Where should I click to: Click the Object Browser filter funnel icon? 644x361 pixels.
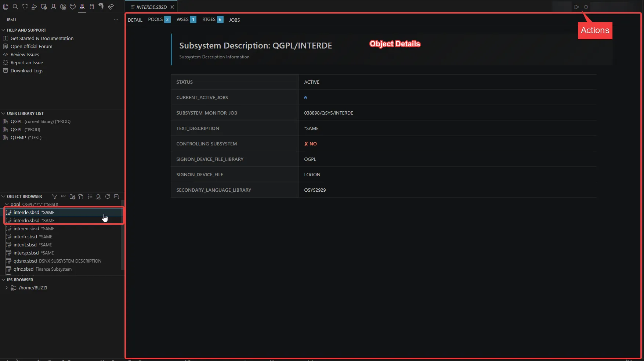(x=55, y=196)
